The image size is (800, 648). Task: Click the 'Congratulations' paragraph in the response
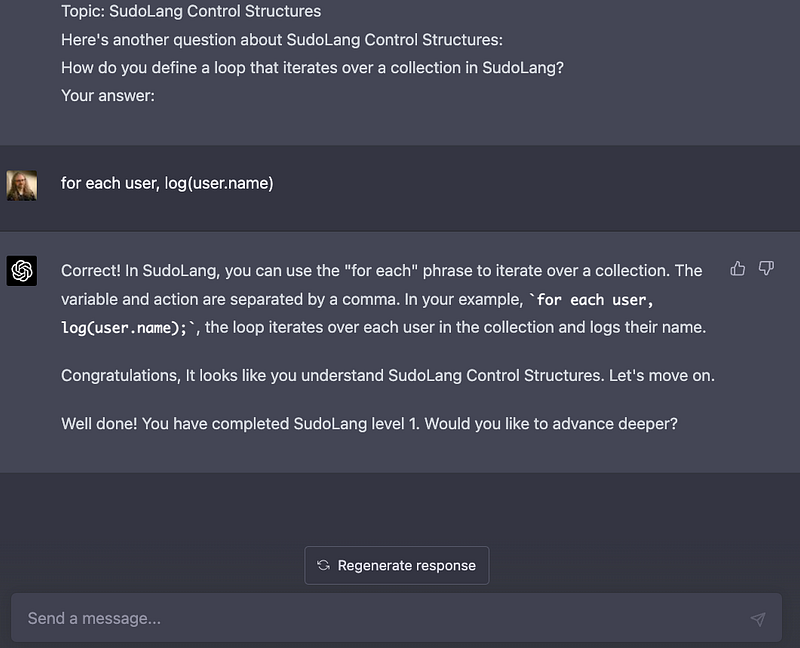(x=388, y=376)
